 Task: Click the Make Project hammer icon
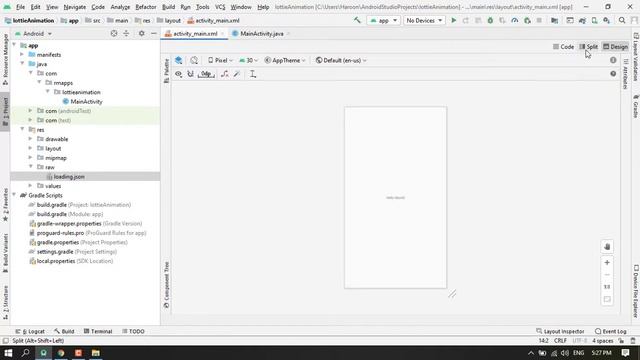[357, 20]
